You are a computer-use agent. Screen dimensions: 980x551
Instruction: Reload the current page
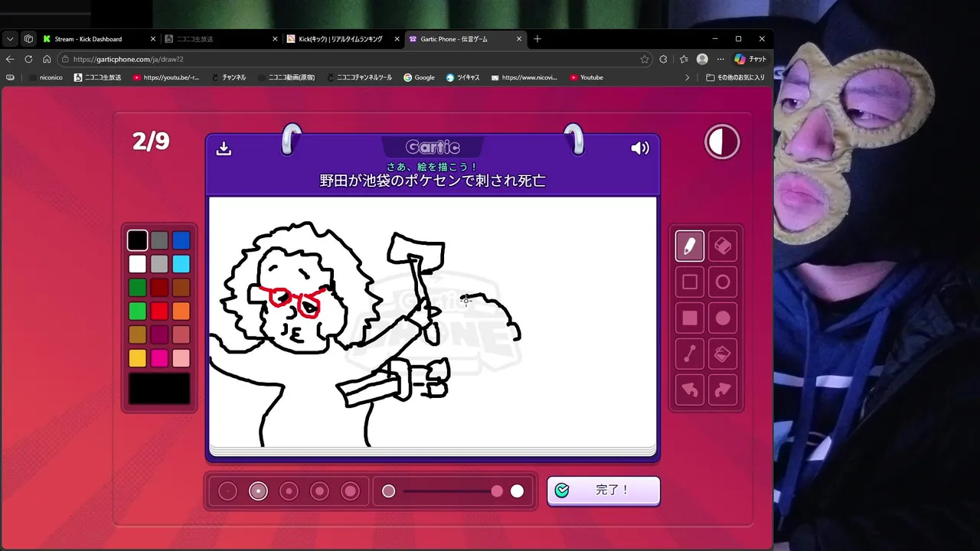click(x=28, y=59)
